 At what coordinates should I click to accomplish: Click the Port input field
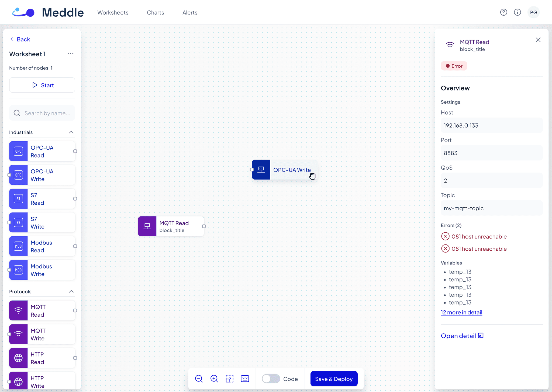[492, 153]
